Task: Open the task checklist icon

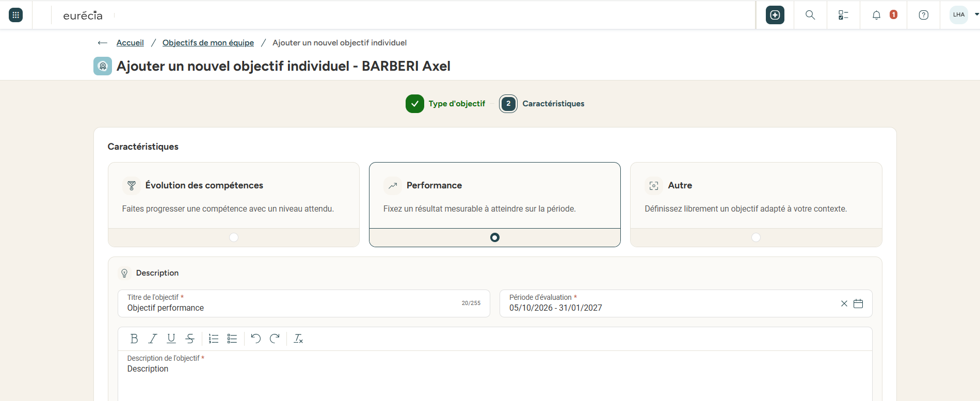Action: (x=843, y=15)
